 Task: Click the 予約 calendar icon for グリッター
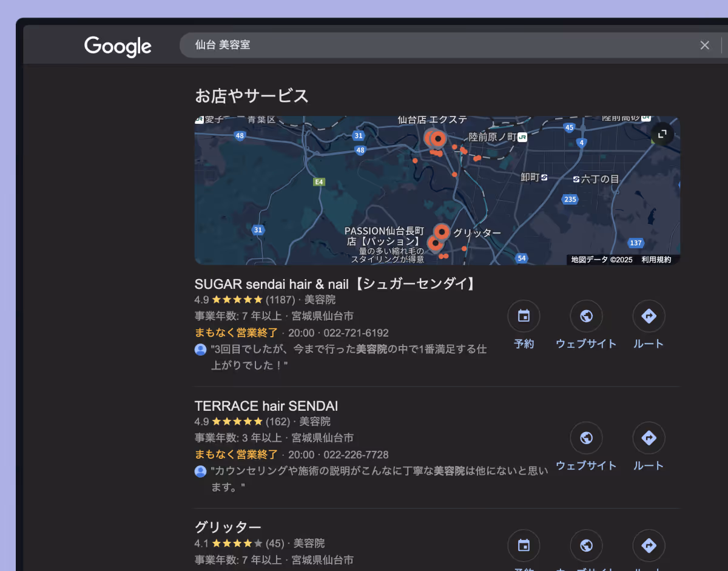point(524,546)
